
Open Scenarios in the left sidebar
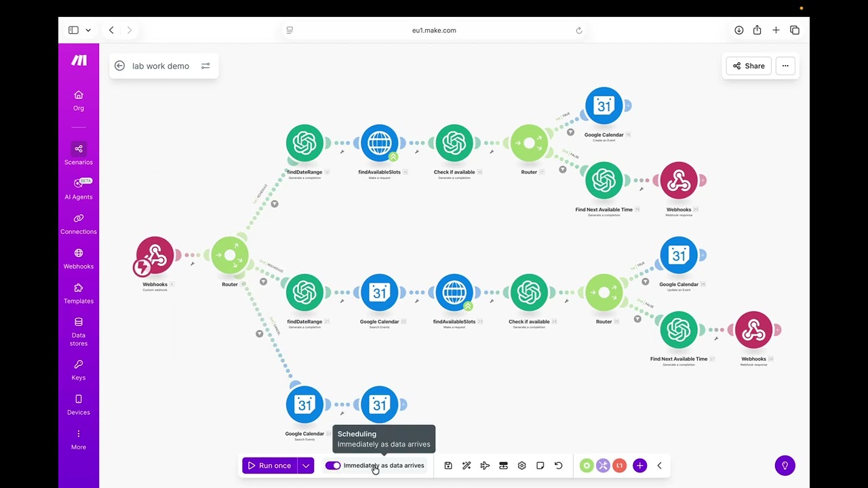coord(79,154)
